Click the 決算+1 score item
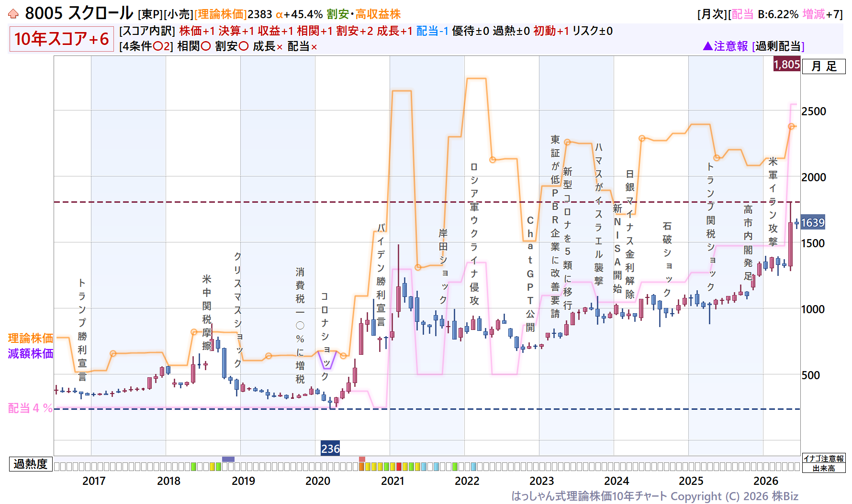 pyautogui.click(x=236, y=31)
